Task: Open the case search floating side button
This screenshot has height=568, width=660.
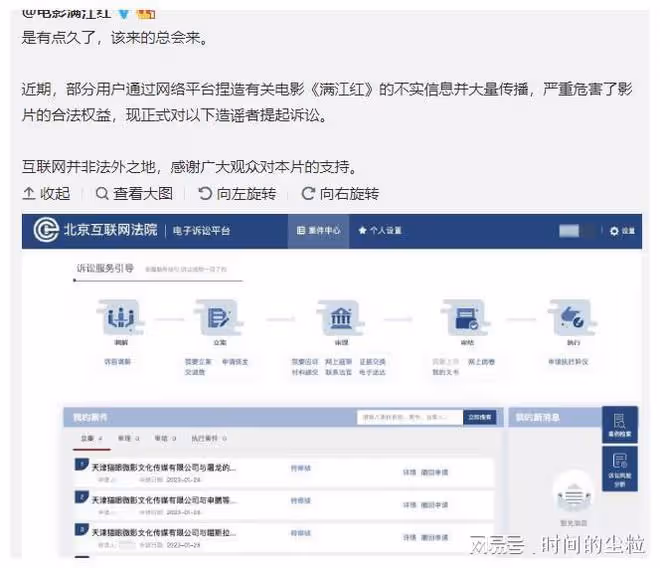Action: click(620, 424)
